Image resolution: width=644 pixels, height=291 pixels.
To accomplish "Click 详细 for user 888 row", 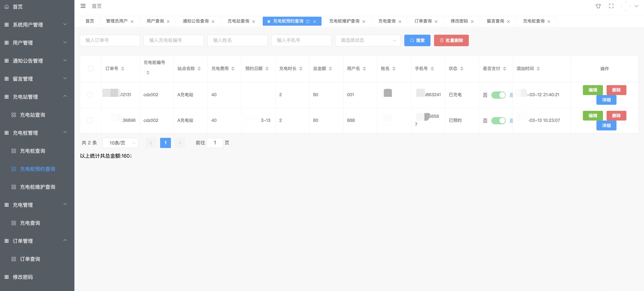I will click(606, 125).
